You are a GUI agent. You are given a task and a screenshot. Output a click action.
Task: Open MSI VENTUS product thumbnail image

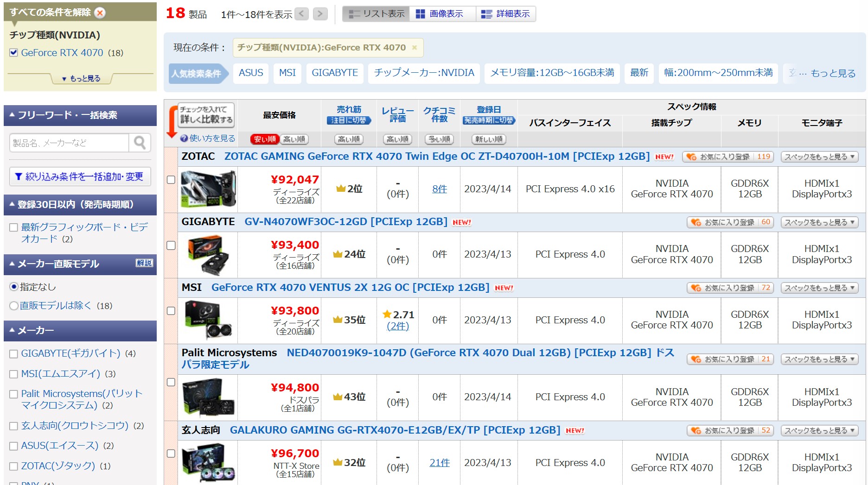point(208,320)
